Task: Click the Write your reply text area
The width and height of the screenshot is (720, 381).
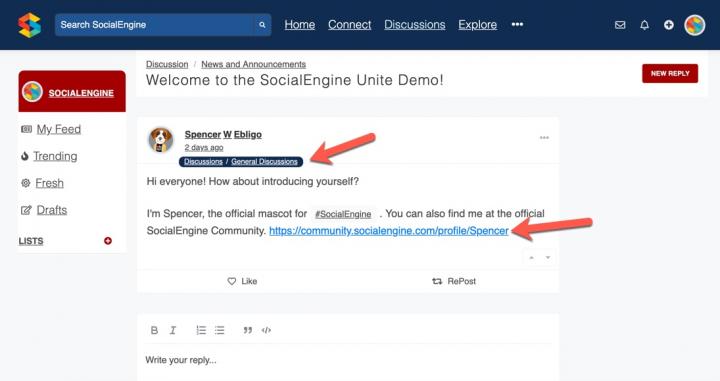Action: click(348, 361)
